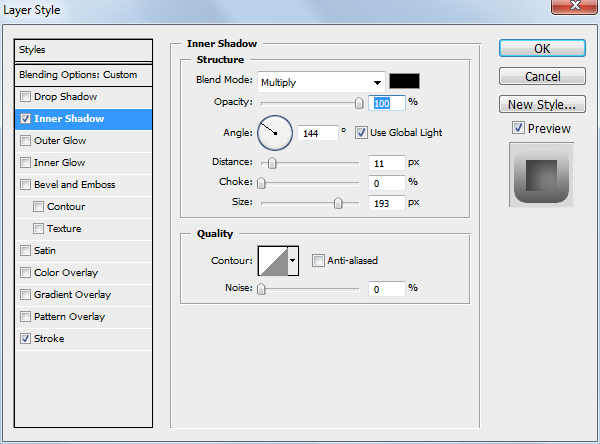
Task: Enable the Drop Shadow checkbox
Action: click(x=26, y=97)
